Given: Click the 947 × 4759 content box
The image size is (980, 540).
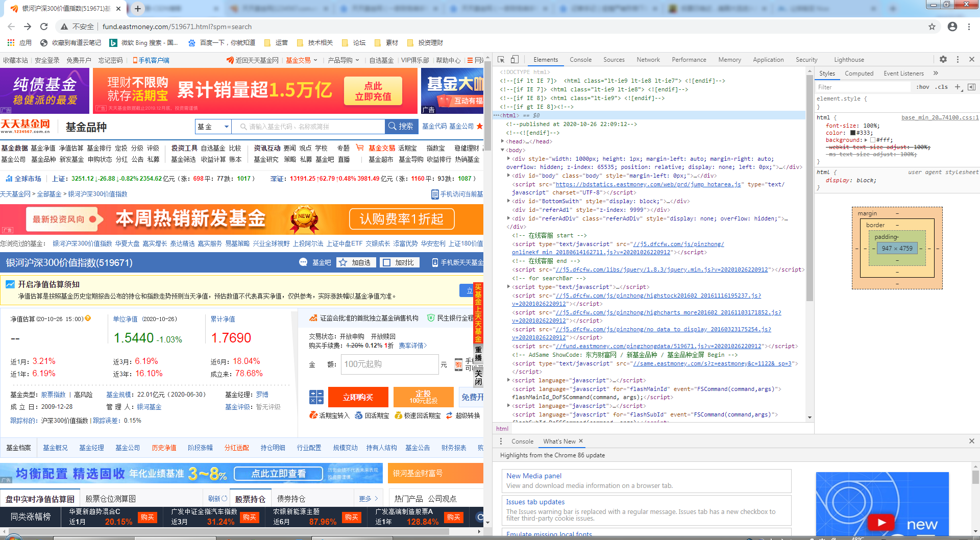Looking at the screenshot, I should click(897, 248).
